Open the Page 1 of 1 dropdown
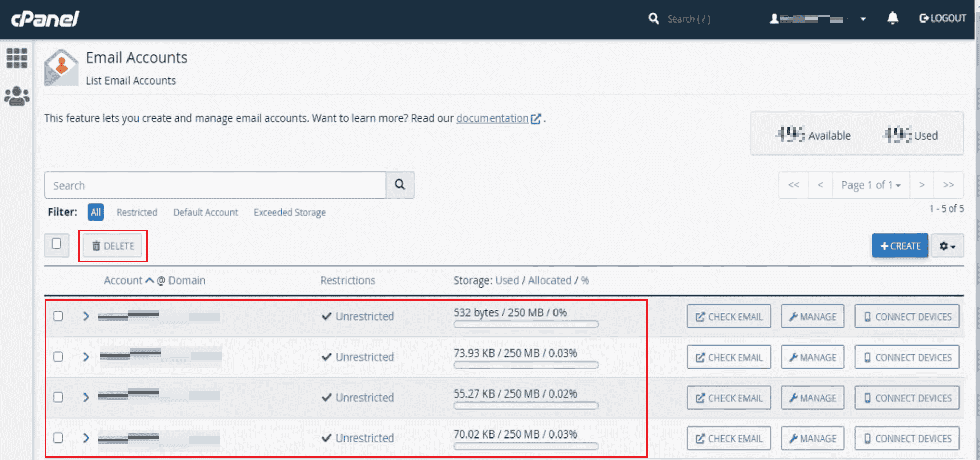 point(870,185)
